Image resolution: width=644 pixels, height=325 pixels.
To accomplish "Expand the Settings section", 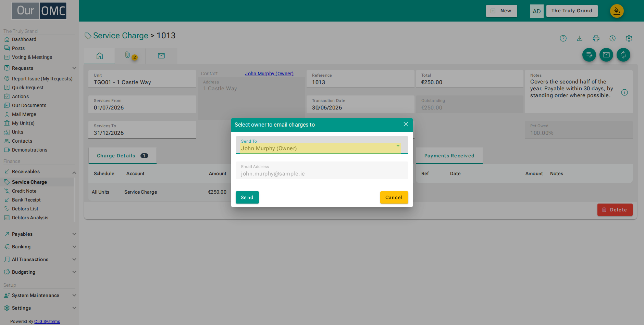I will (39, 308).
